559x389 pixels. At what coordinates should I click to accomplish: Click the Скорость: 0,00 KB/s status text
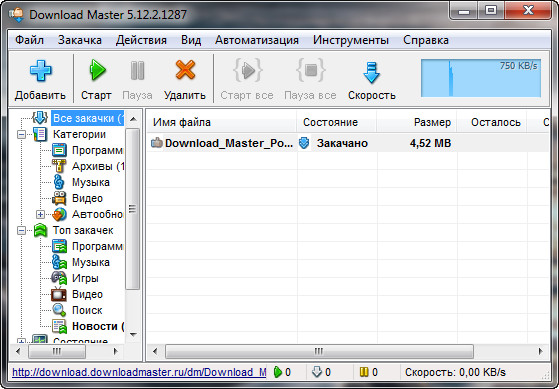[x=455, y=372]
